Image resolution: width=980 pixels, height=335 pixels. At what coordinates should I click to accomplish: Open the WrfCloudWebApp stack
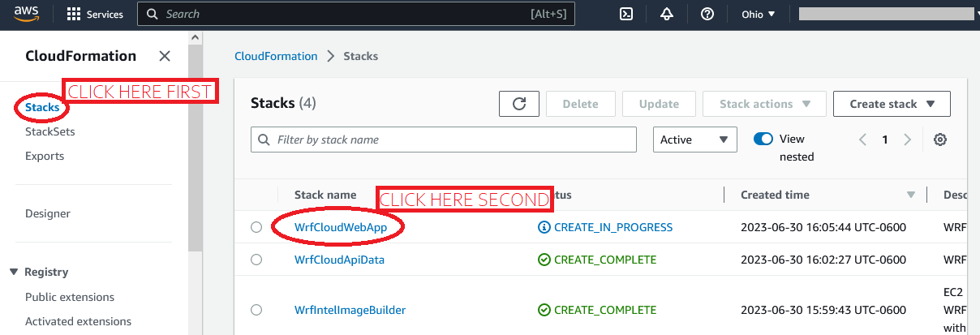tap(341, 227)
